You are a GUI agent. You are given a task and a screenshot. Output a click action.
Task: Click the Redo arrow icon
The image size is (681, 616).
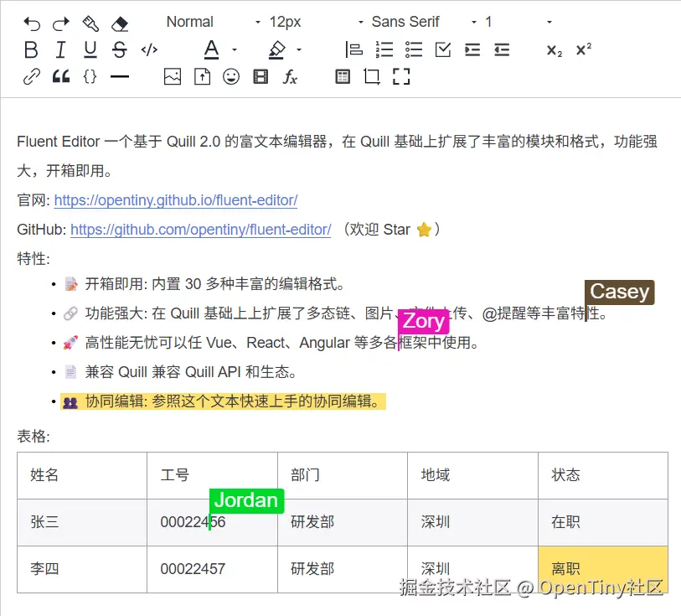coord(61,23)
